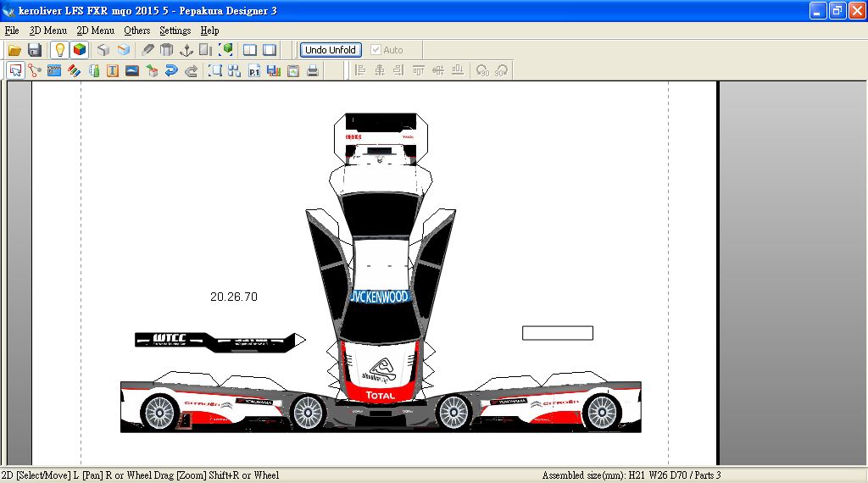The height and width of the screenshot is (483, 868).
Task: Toggle the single-pane window layout icon
Action: tap(270, 50)
